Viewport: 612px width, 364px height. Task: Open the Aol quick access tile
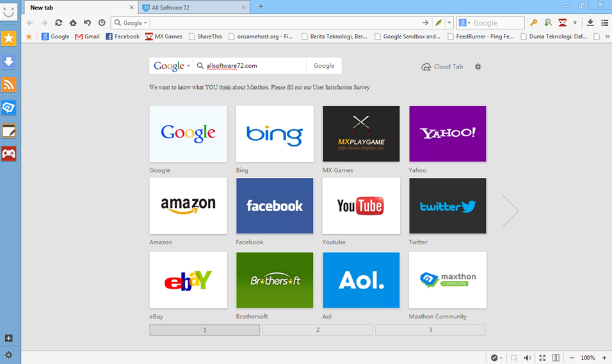coord(361,280)
